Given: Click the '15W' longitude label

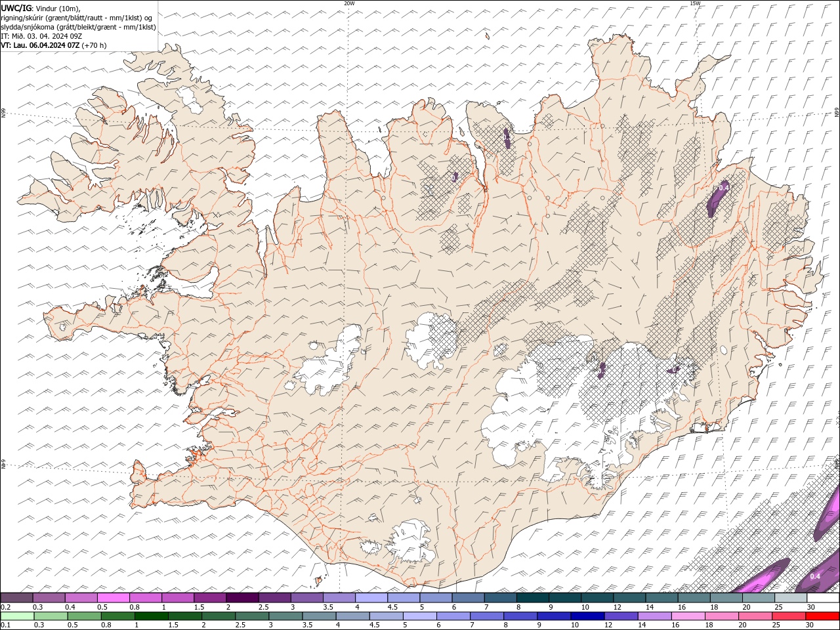Looking at the screenshot, I should point(694,3).
